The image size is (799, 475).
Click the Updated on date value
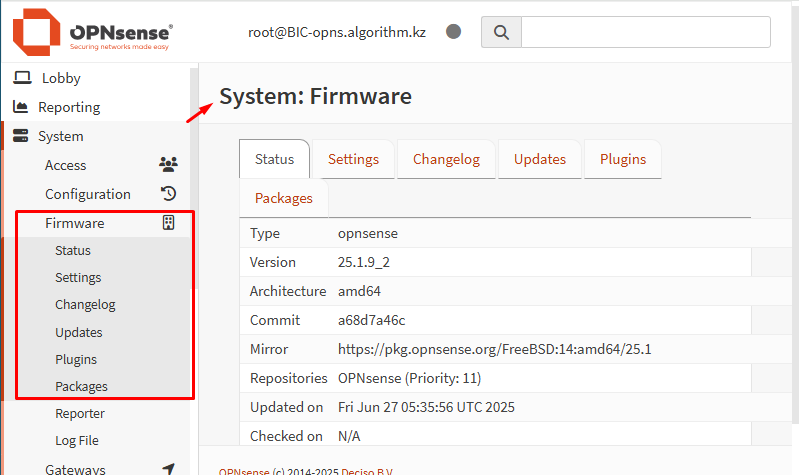click(426, 407)
